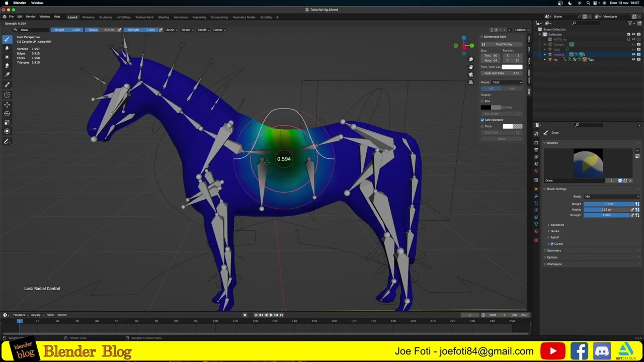Toggle radius pressure sensitivity in header
The width and height of the screenshot is (644, 362).
pyautogui.click(x=119, y=30)
